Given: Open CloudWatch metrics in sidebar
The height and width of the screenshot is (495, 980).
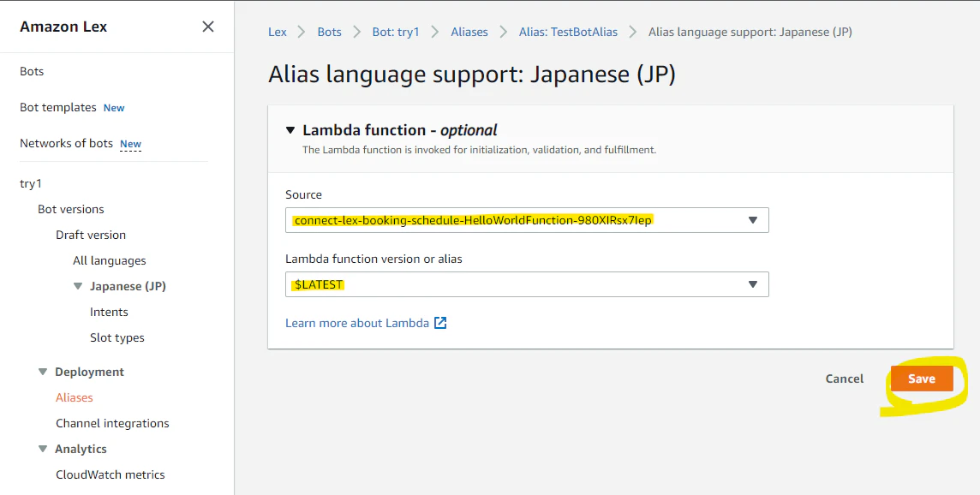Looking at the screenshot, I should [x=111, y=474].
